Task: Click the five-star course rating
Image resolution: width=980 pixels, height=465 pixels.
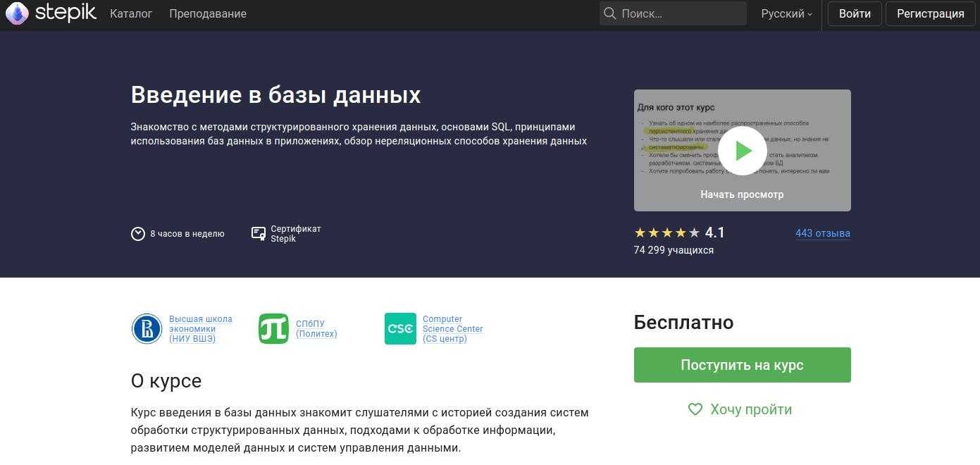Action: coord(666,232)
